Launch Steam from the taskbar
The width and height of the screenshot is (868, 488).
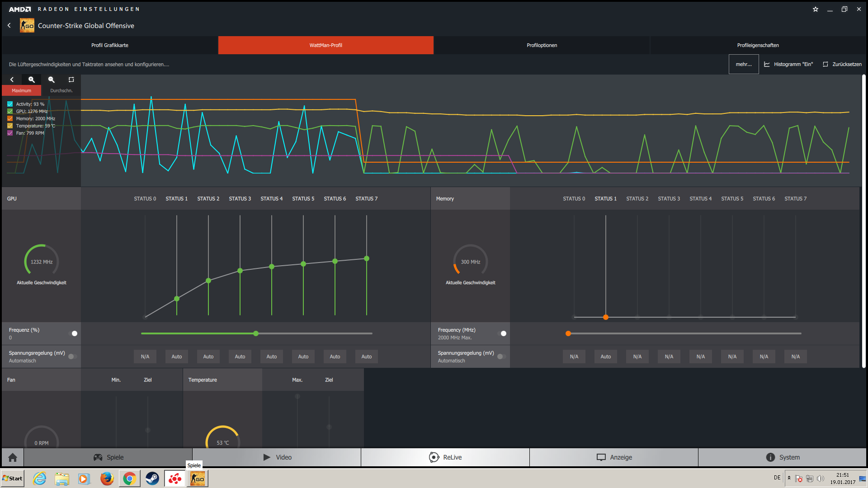(x=152, y=479)
